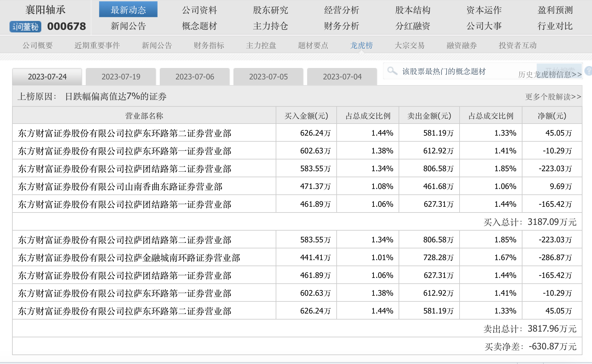Go to 主力持仓 page

coord(271,26)
